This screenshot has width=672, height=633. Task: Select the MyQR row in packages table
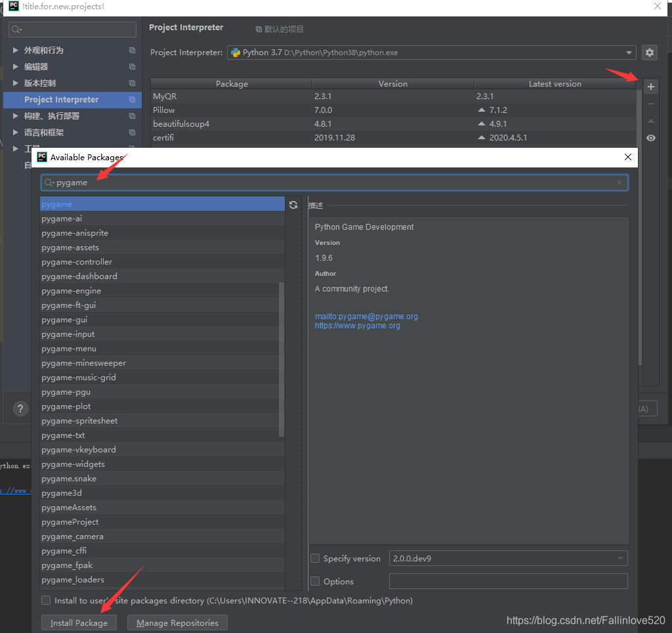[x=393, y=96]
